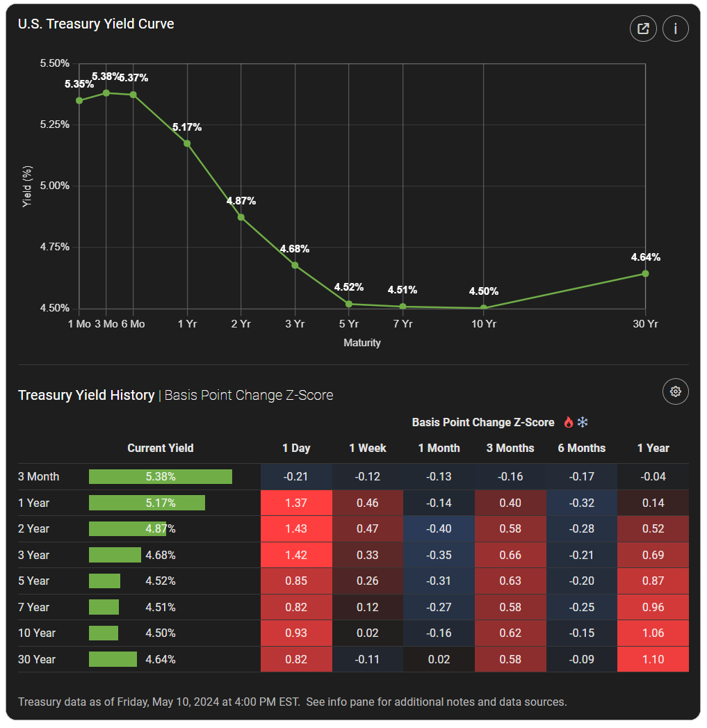Click the 1 Week column header
The height and width of the screenshot is (728, 707).
click(x=367, y=448)
